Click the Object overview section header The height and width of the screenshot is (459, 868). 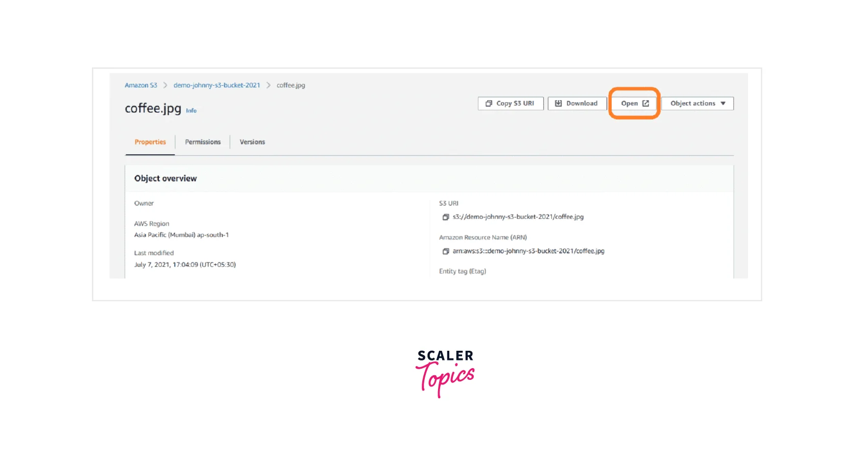pos(165,178)
